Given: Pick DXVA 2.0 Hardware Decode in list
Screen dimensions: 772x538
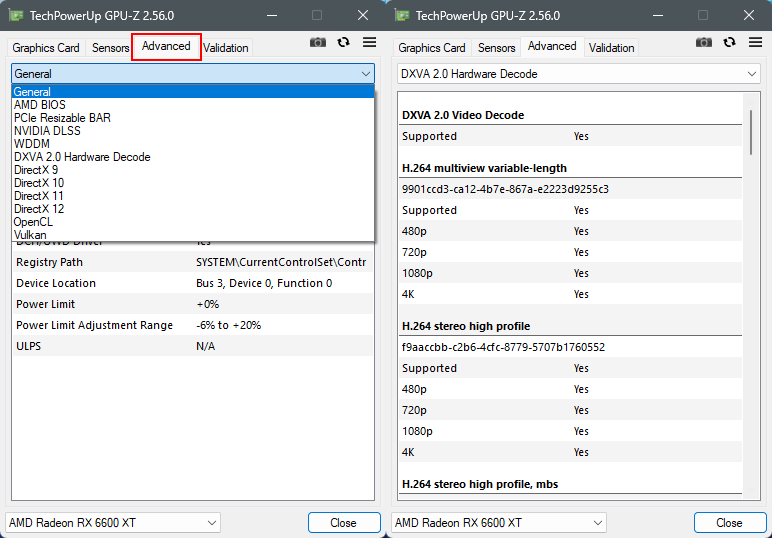Looking at the screenshot, I should point(193,157).
